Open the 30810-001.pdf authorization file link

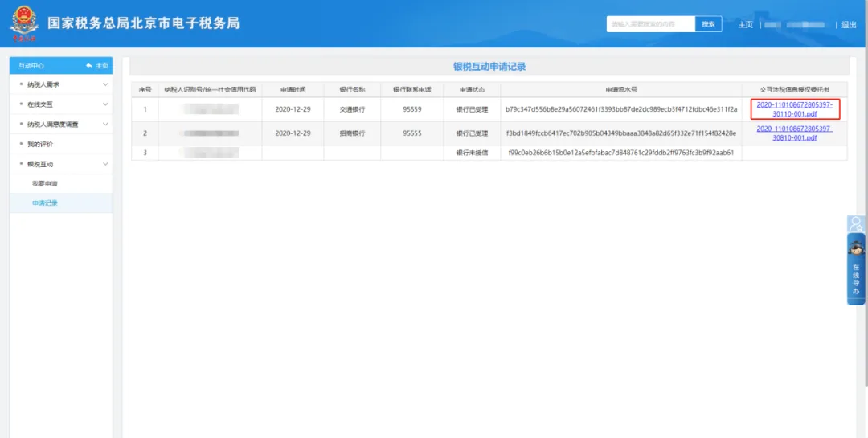(794, 133)
